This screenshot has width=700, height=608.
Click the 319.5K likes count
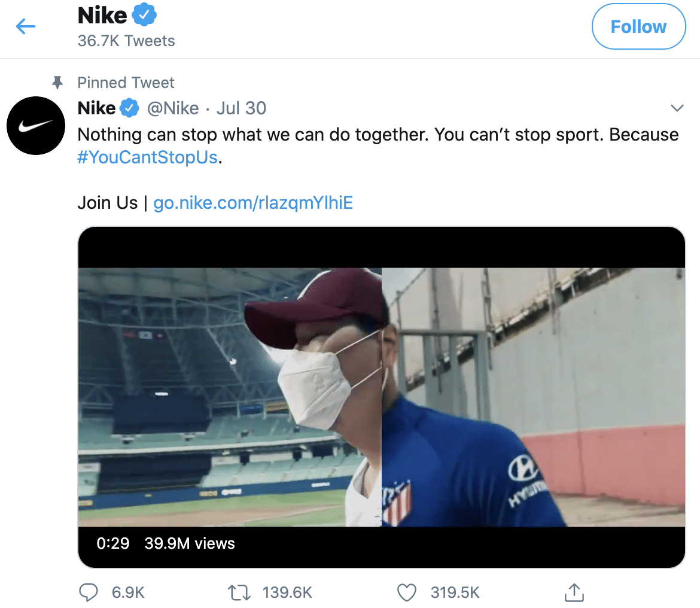tap(455, 592)
